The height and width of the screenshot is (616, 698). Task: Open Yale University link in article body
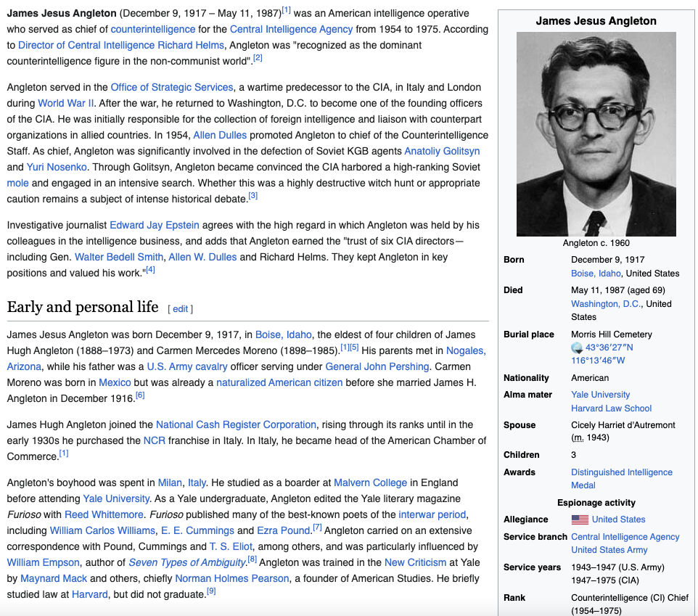pos(116,499)
